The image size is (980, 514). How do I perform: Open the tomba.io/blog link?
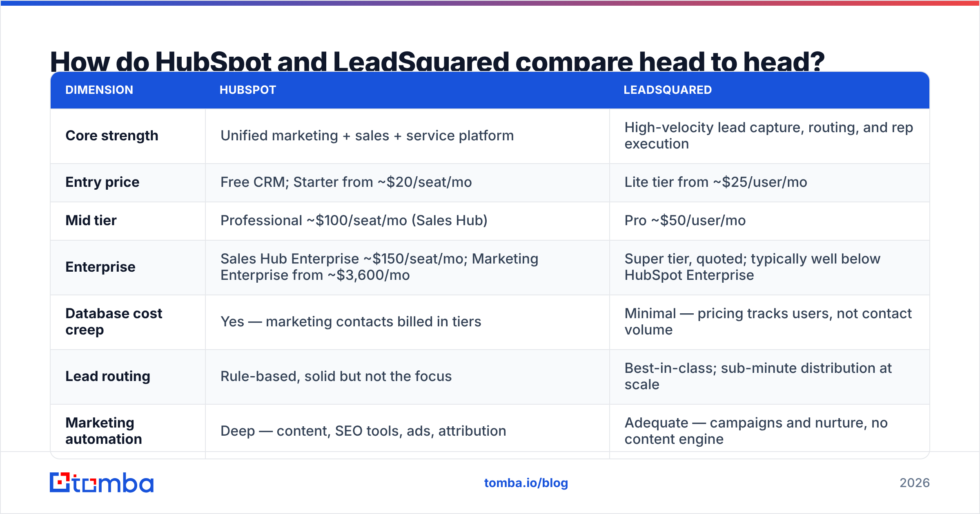[x=526, y=483]
